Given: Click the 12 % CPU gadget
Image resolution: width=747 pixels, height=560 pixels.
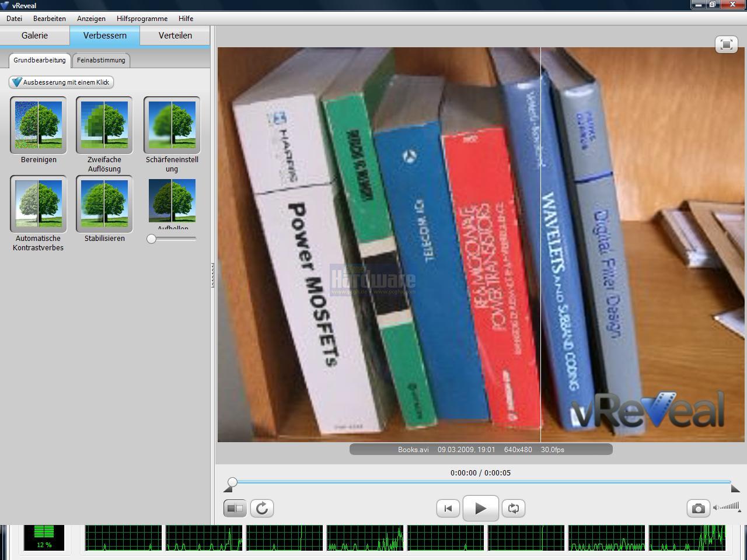Looking at the screenshot, I should point(44,537).
